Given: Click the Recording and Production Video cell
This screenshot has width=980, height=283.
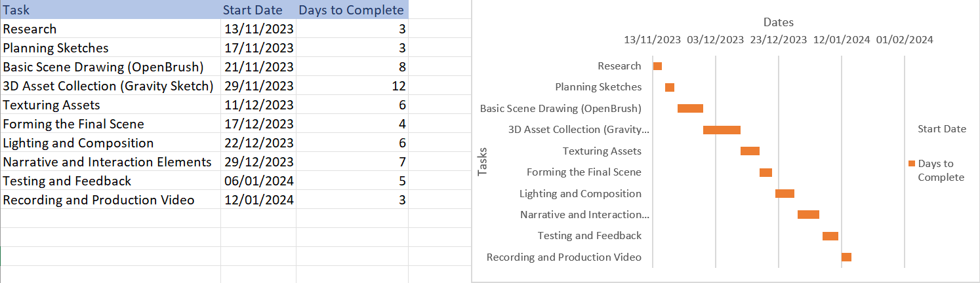Looking at the screenshot, I should click(x=110, y=200).
